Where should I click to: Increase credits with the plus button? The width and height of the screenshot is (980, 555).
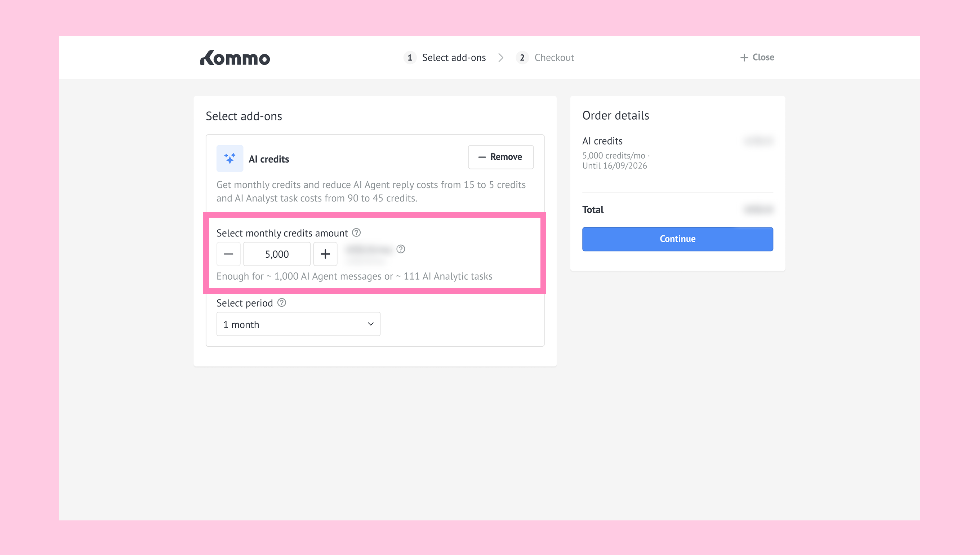click(x=325, y=254)
